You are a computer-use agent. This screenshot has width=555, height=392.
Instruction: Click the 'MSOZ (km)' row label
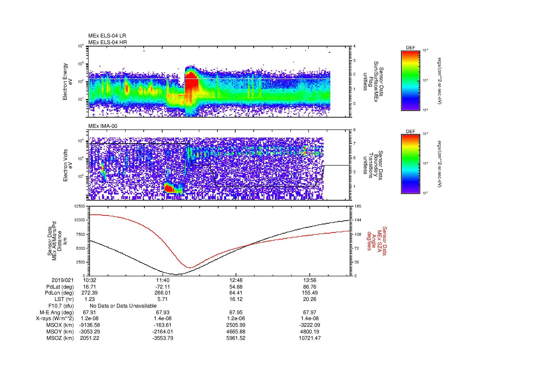(x=60, y=338)
